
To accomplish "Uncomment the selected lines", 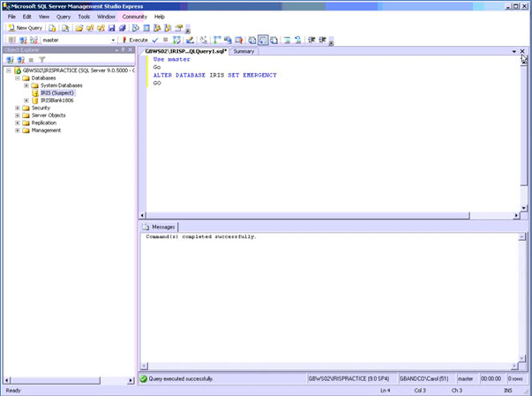I will point(298,40).
